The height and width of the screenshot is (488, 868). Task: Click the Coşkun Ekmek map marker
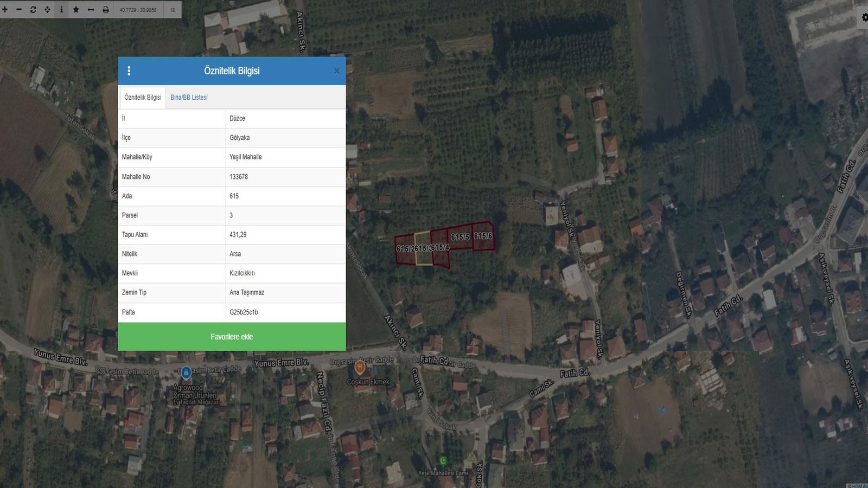[x=359, y=368]
